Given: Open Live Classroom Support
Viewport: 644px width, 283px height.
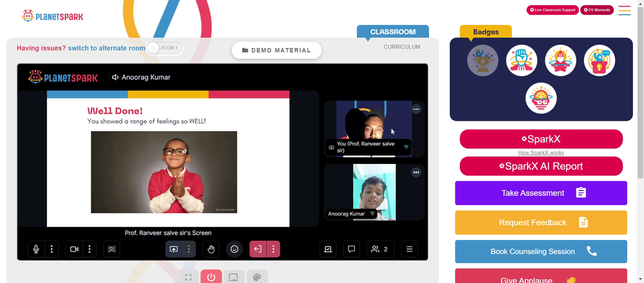Looking at the screenshot, I should (x=553, y=10).
